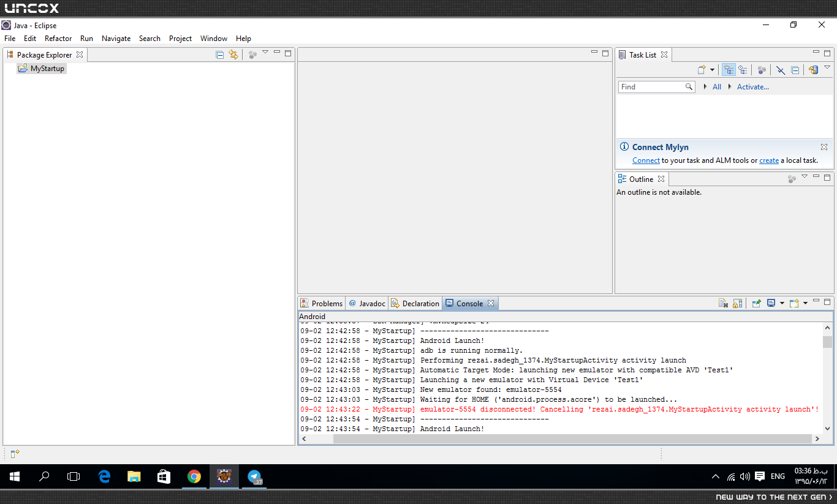Maximize the empty editor area
This screenshot has height=504, width=837.
605,53
